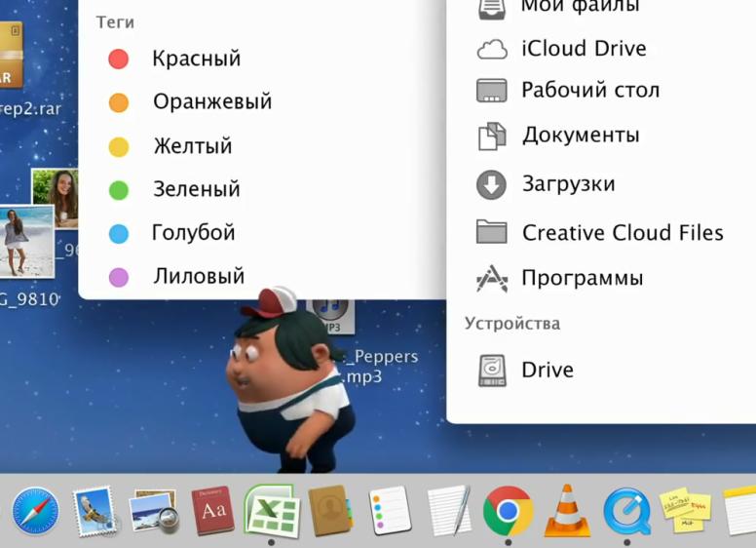Select the green Зеленый tag dot
Viewport: 756px width, 548px height.
coord(119,190)
